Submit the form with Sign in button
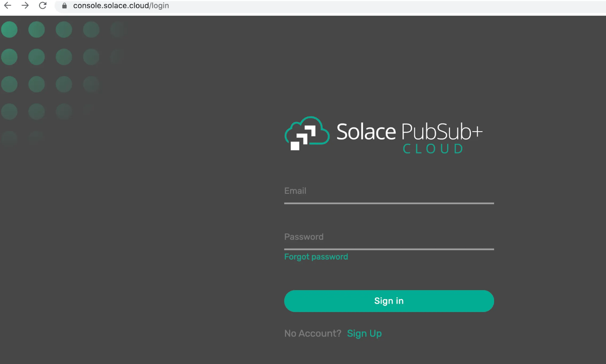 (x=389, y=301)
